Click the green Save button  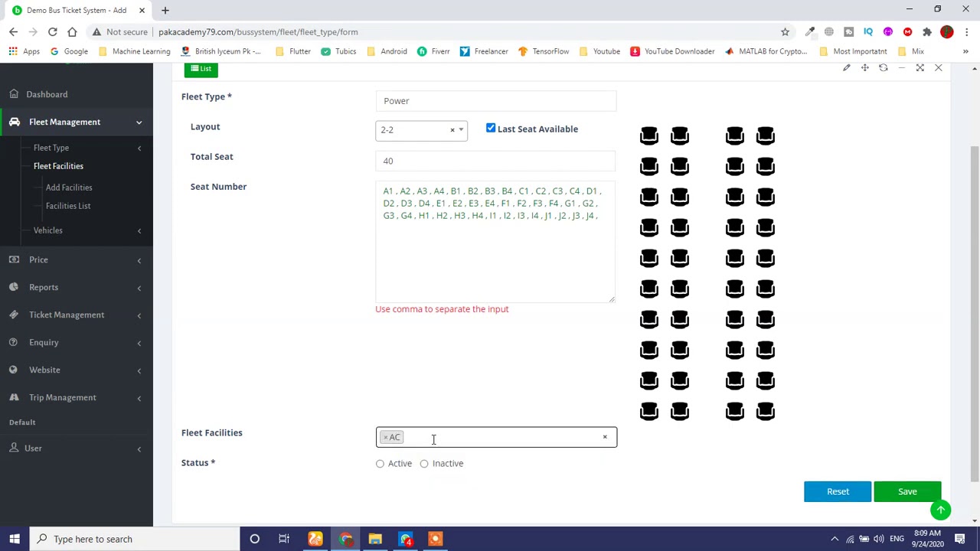coord(907,491)
